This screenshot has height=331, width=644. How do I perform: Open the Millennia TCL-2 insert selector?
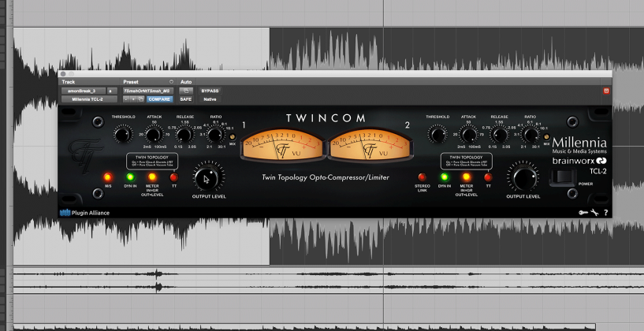click(87, 99)
